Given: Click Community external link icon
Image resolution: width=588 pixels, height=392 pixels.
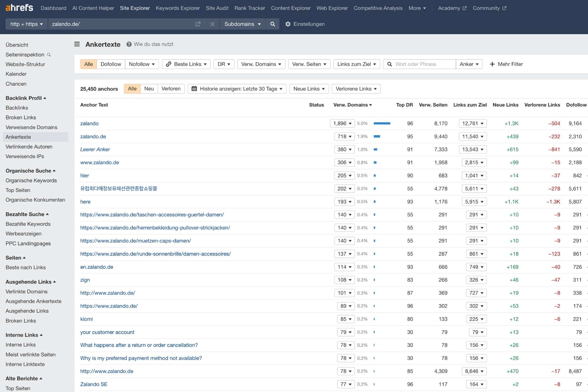Looking at the screenshot, I should tap(504, 8).
